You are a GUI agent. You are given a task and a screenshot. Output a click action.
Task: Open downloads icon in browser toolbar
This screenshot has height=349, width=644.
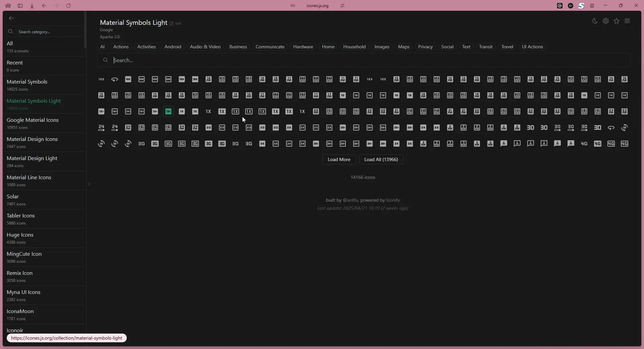(32, 6)
